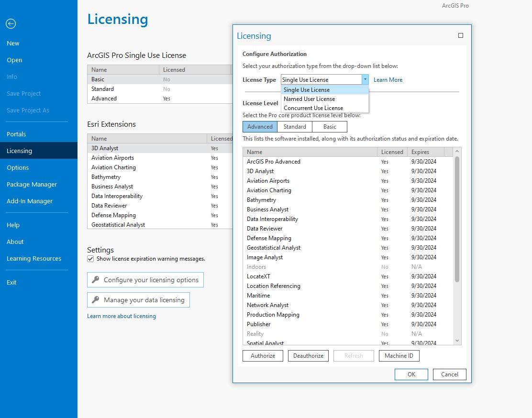532x418 pixels.
Task: Select the Basic license level
Action: click(x=330, y=126)
